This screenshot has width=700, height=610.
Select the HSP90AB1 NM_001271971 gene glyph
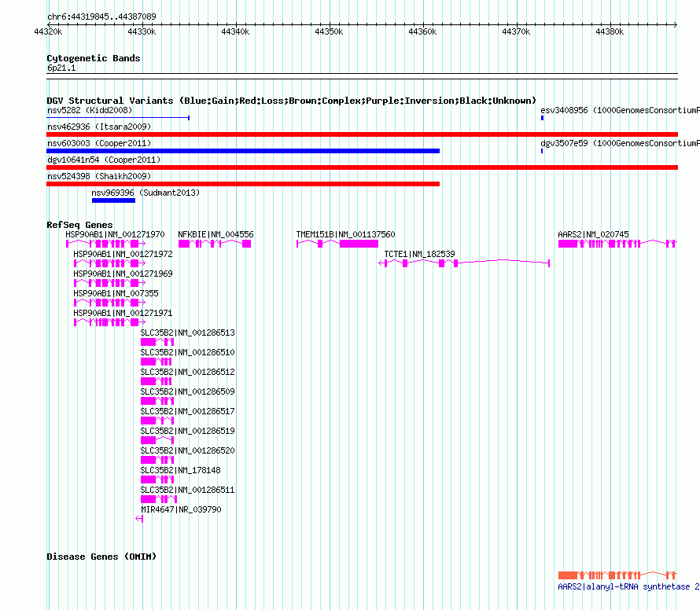(110, 322)
